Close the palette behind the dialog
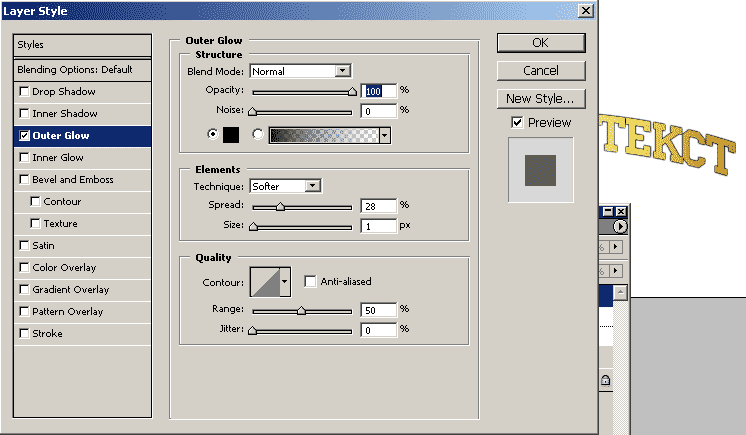 (x=621, y=211)
